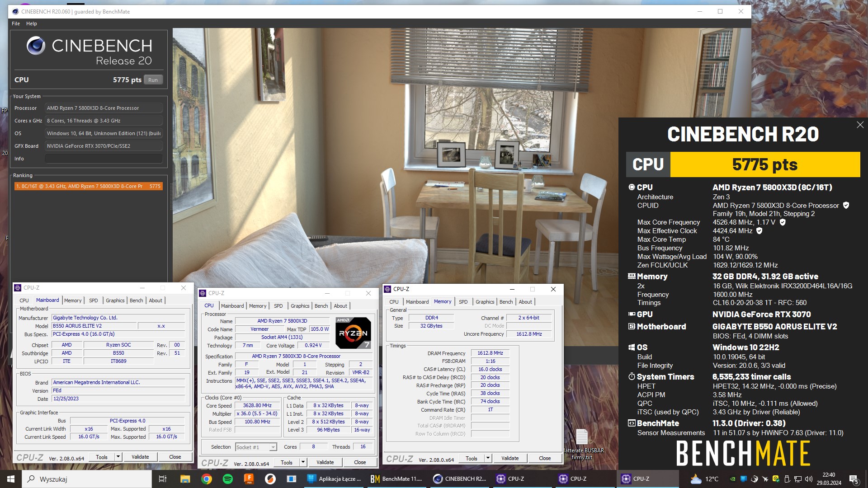Open the weather widget showing 12°C

704,479
